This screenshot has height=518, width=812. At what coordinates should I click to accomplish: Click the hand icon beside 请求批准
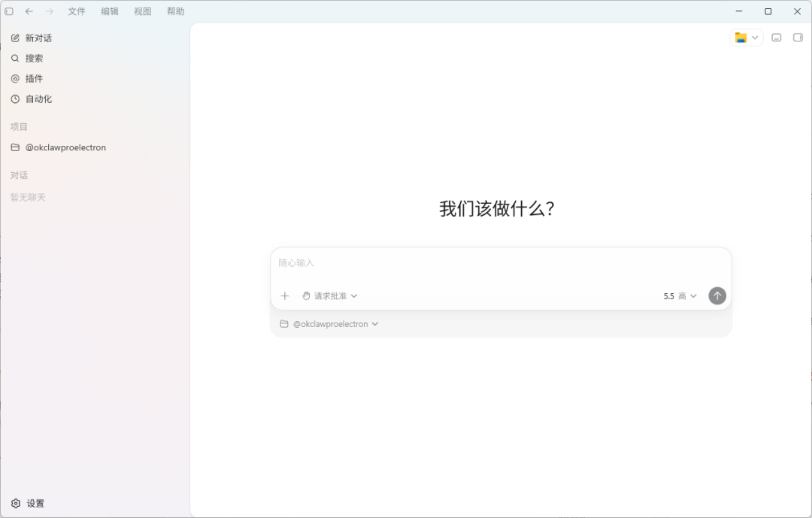(x=307, y=295)
